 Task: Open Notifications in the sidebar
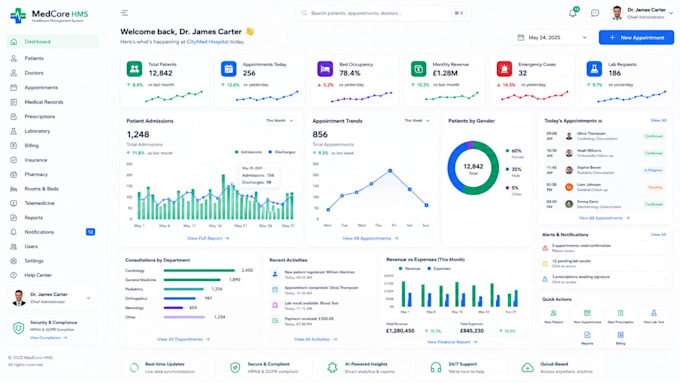pyautogui.click(x=52, y=232)
